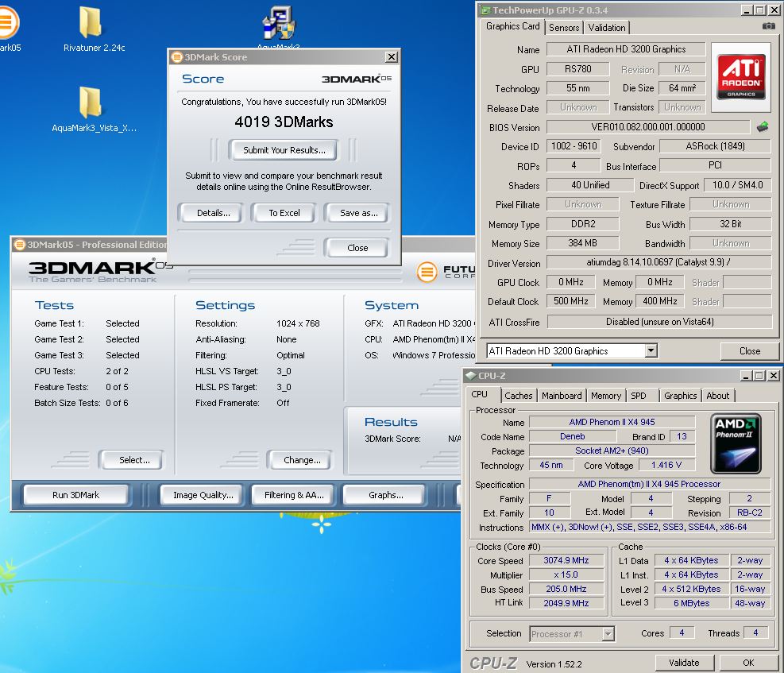Image resolution: width=784 pixels, height=673 pixels.
Task: Click the 3DMark Score dialog title icon
Action: point(177,57)
